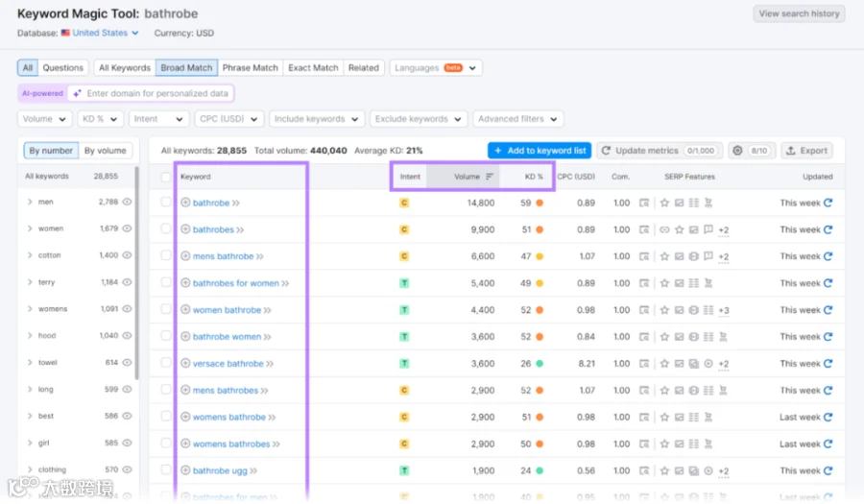Click orange KD dot for bathrobe row
This screenshot has height=504, width=864.
pyautogui.click(x=540, y=203)
